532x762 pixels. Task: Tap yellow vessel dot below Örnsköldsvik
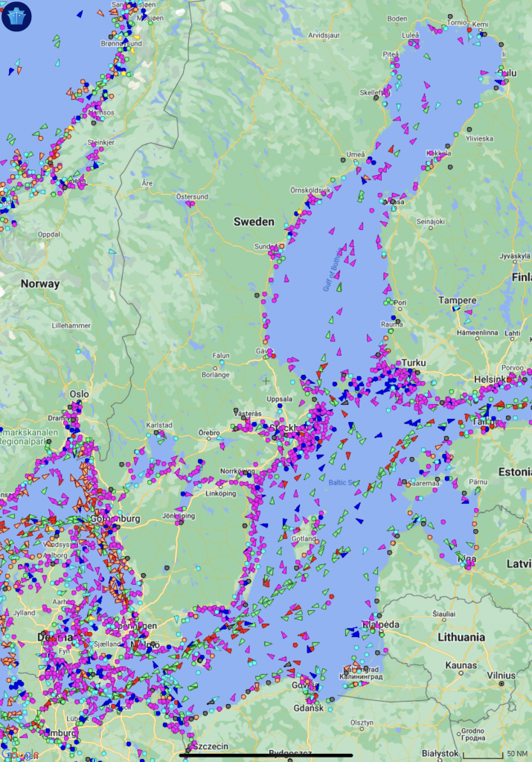(298, 212)
